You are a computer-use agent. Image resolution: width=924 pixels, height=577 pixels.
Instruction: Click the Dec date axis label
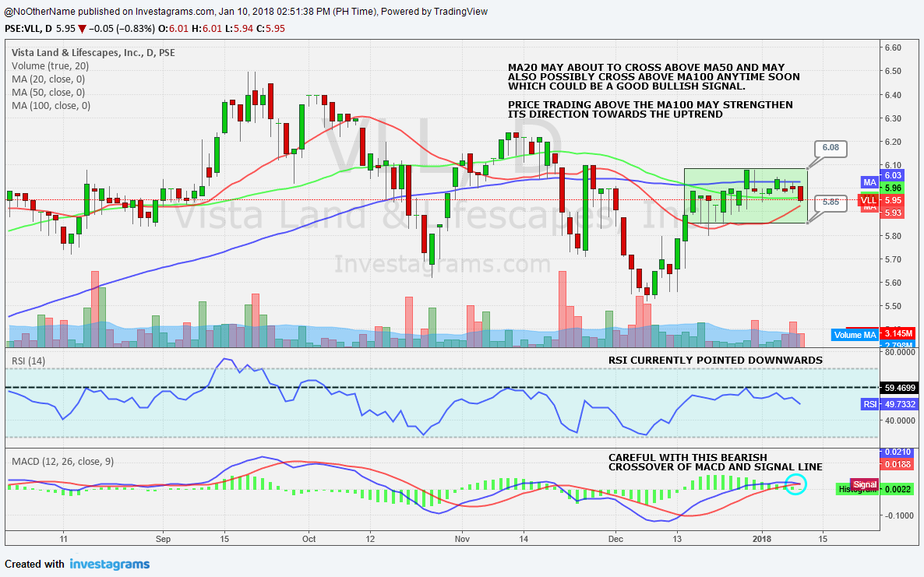[x=615, y=539]
